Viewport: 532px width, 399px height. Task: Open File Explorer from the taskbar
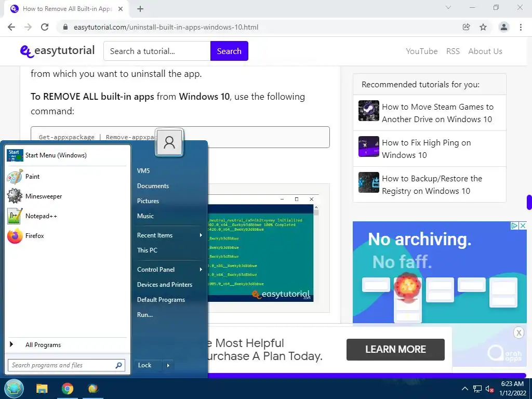click(42, 389)
